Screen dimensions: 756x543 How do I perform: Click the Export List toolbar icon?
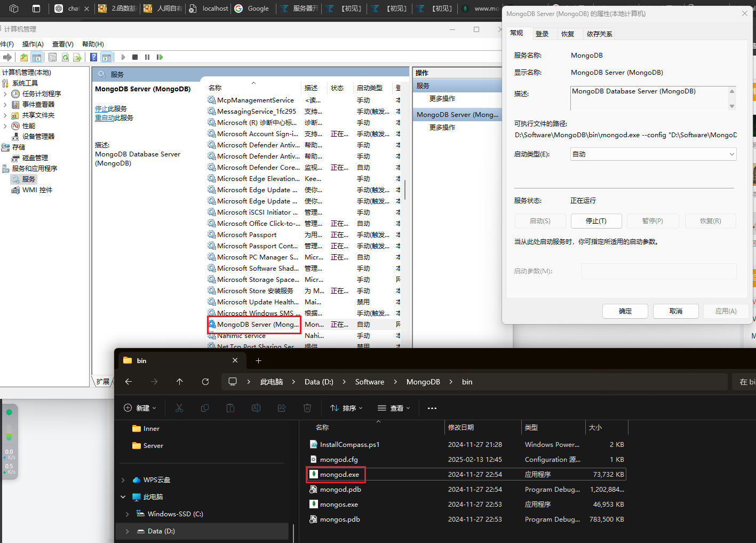(77, 57)
